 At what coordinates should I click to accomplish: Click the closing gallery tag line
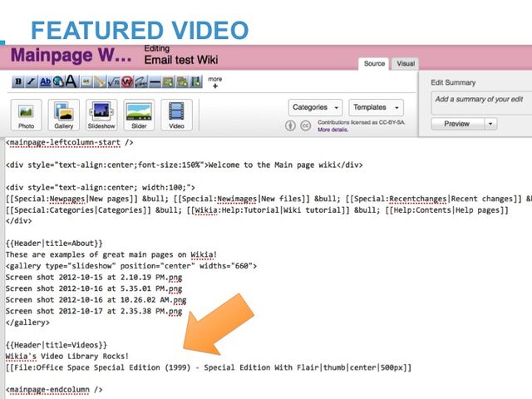click(27, 323)
